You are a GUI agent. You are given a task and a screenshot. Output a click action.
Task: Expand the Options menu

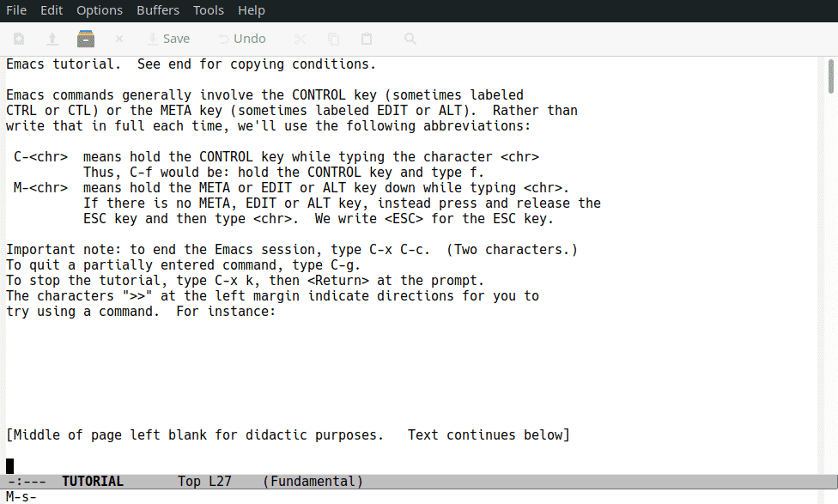coord(100,10)
